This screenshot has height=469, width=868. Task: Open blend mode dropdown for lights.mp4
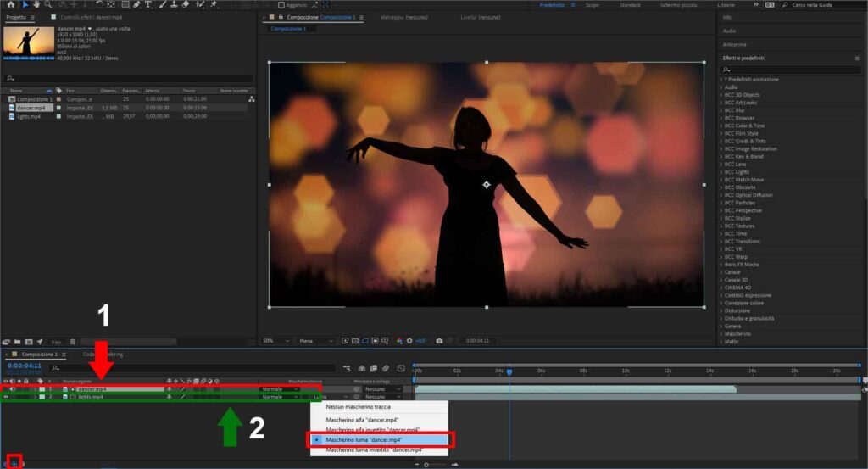click(x=280, y=397)
